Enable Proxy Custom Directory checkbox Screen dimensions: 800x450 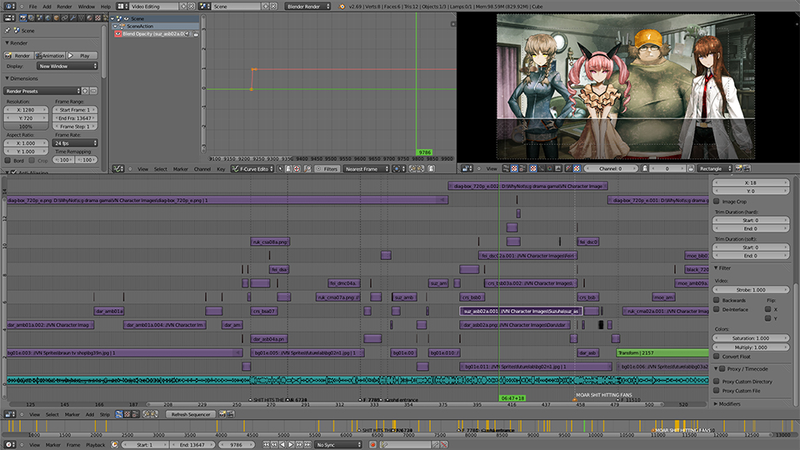717,381
